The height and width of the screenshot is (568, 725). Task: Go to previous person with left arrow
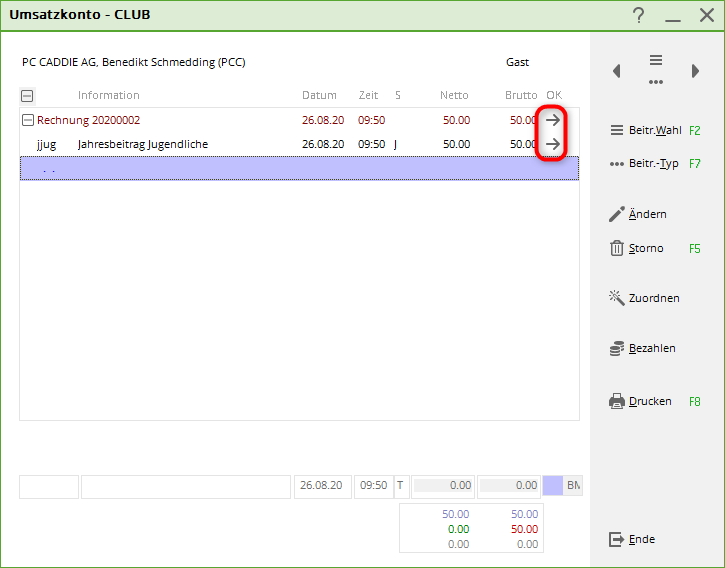pos(616,71)
